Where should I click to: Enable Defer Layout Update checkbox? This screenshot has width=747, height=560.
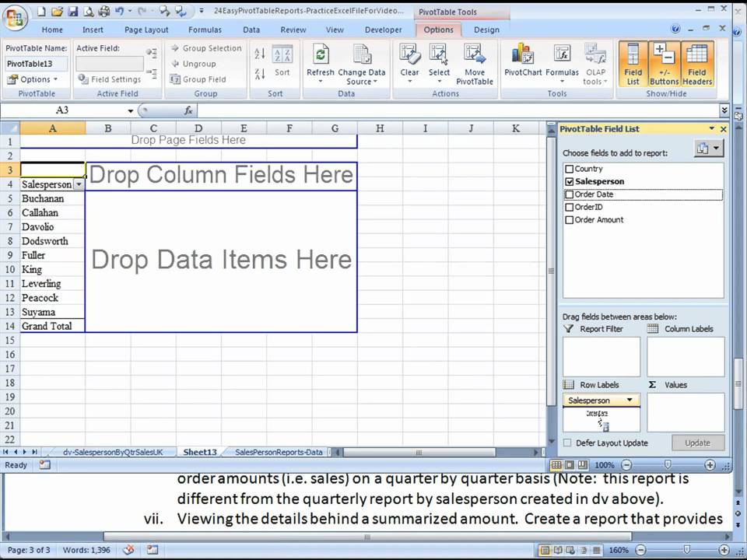[x=567, y=443]
